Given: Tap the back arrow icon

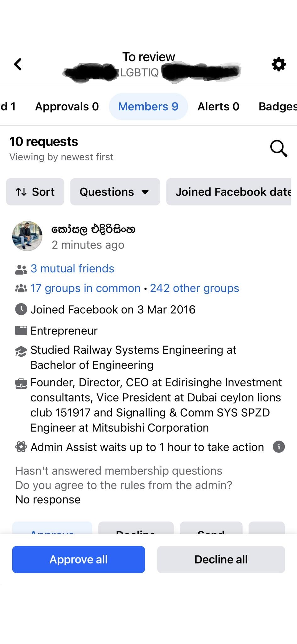Looking at the screenshot, I should click(x=18, y=64).
